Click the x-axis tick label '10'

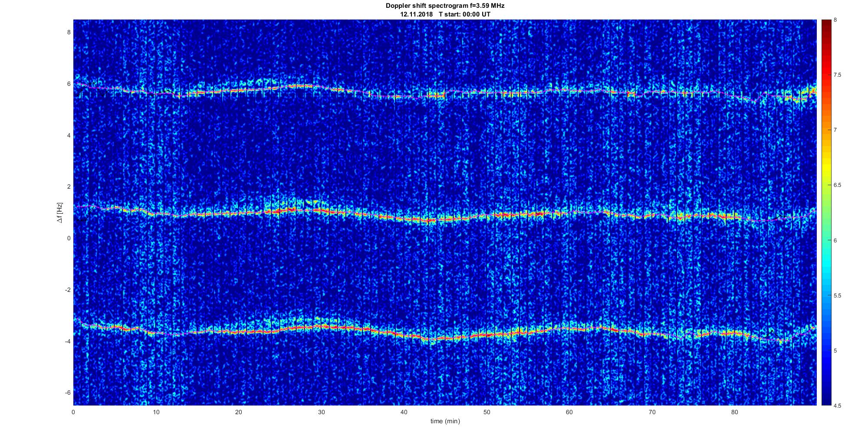tap(156, 412)
